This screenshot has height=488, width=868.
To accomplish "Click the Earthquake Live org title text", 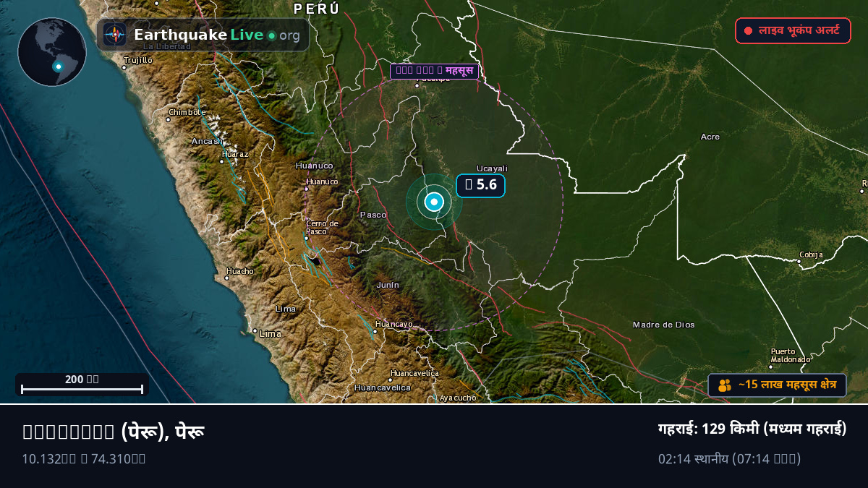I will click(x=217, y=35).
